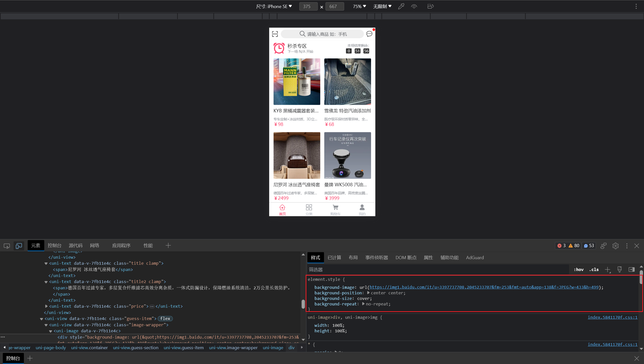Collapse the image-wrapper uni-view node

coord(46,325)
